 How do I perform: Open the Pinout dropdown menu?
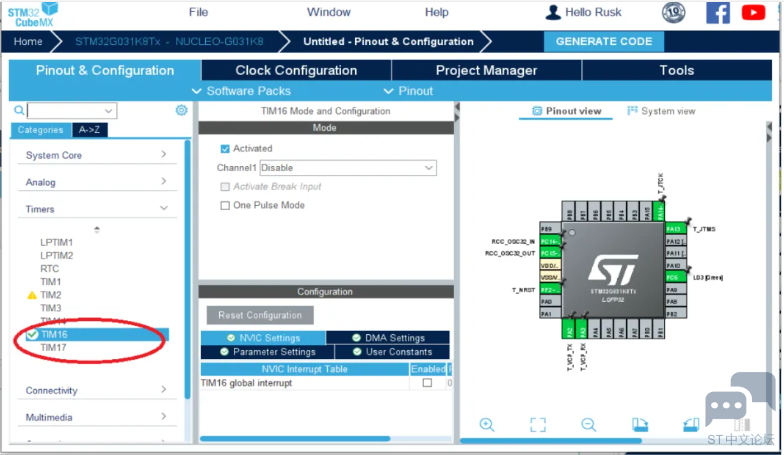(408, 91)
